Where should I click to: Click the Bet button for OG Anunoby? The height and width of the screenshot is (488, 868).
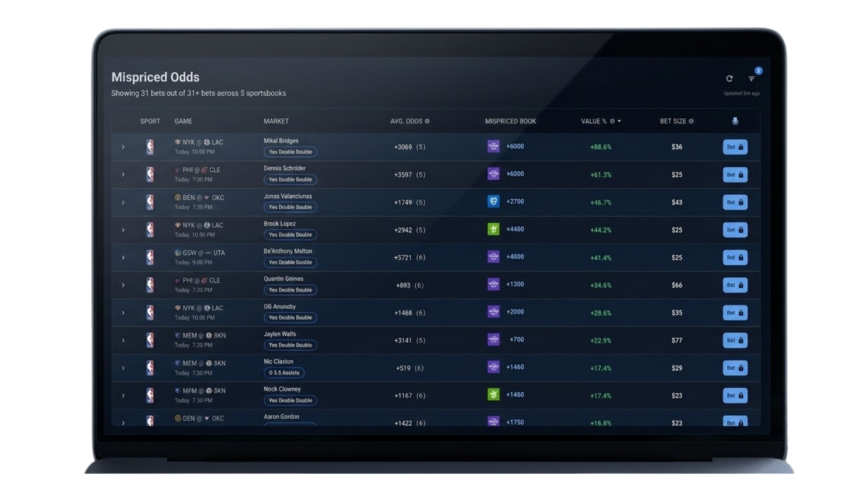pyautogui.click(x=735, y=312)
